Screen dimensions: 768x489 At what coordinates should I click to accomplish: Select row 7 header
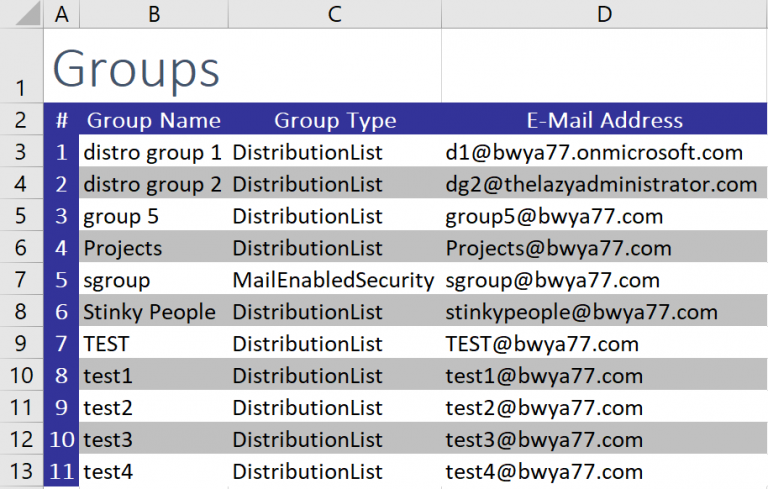tap(21, 279)
